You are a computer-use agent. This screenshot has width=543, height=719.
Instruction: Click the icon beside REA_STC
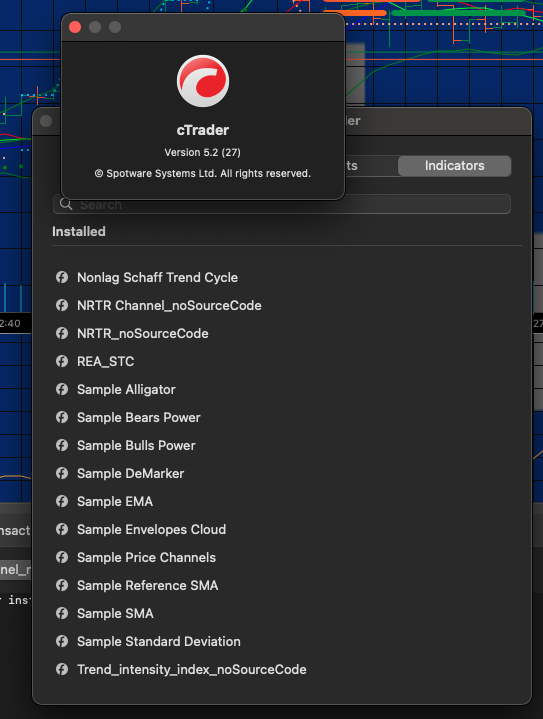tap(62, 361)
